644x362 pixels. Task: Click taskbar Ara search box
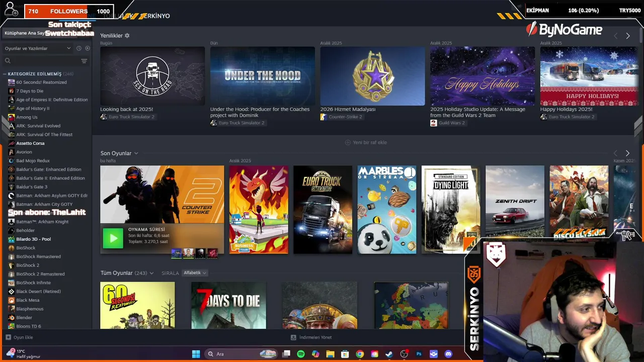242,354
